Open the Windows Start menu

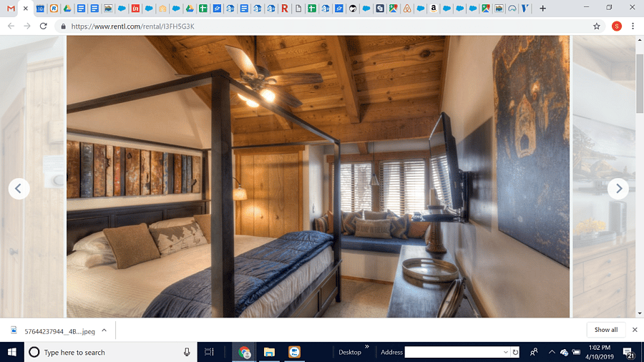click(x=12, y=352)
